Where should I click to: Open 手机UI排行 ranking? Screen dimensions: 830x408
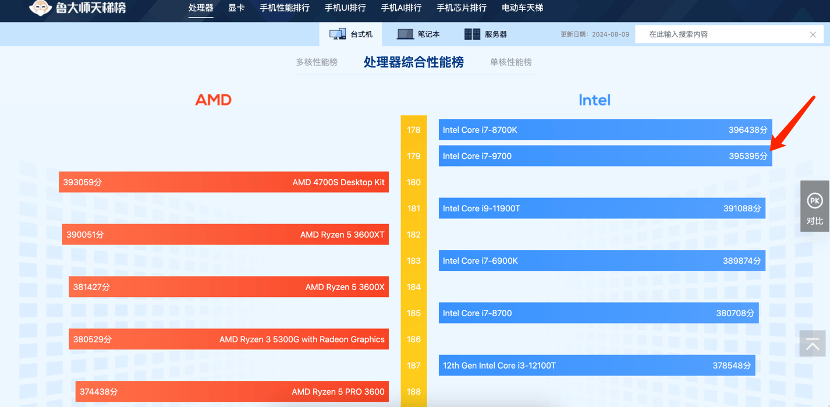pos(345,8)
